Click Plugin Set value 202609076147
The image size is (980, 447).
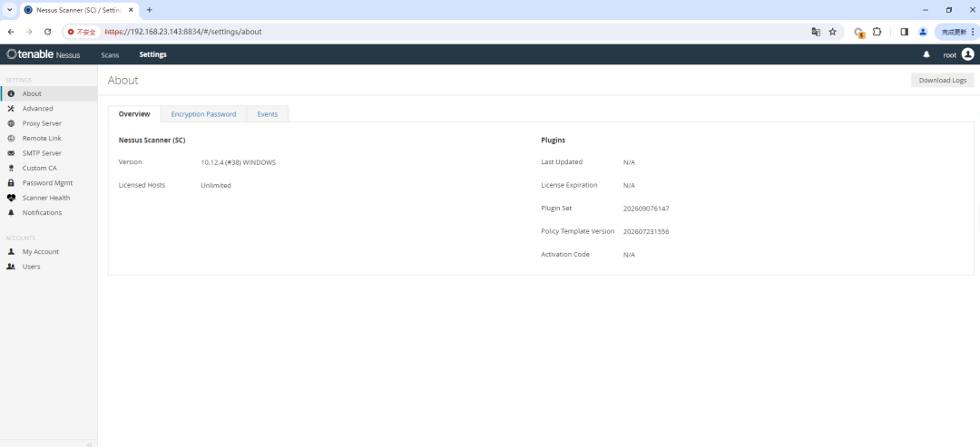[x=646, y=209]
